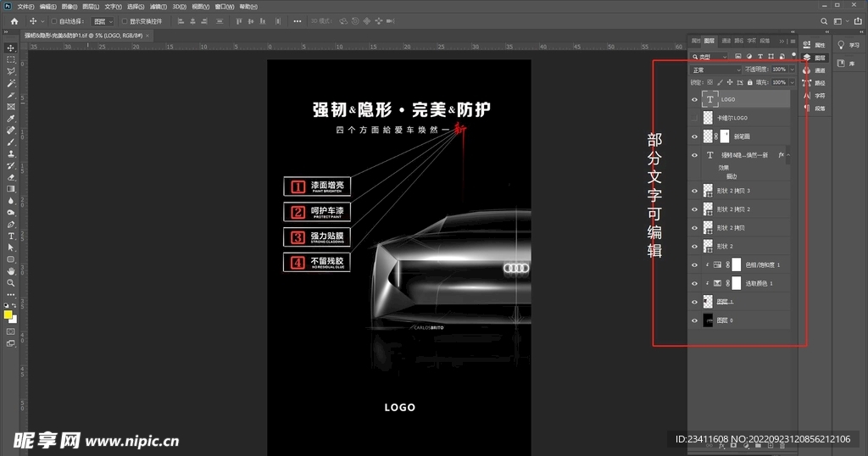Screen dimensions: 868x456
Task: Select the Rectangular Marquee tool
Action: (11, 60)
